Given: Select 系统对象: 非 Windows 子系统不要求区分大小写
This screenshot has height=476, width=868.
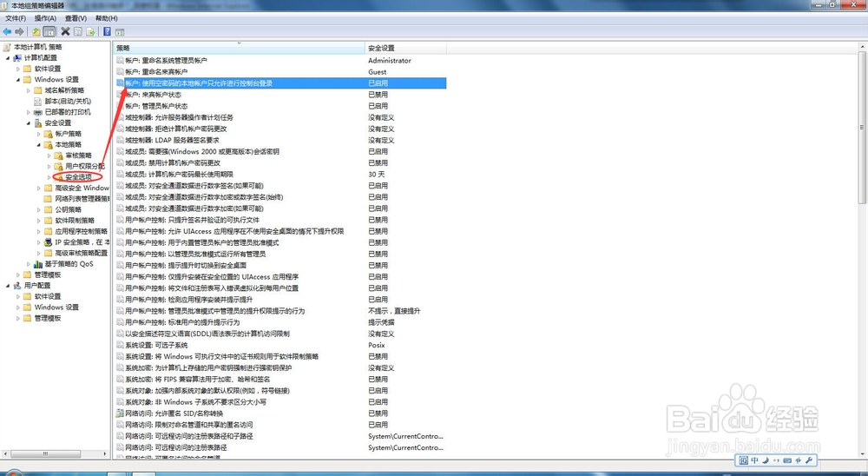Looking at the screenshot, I should [280, 402].
